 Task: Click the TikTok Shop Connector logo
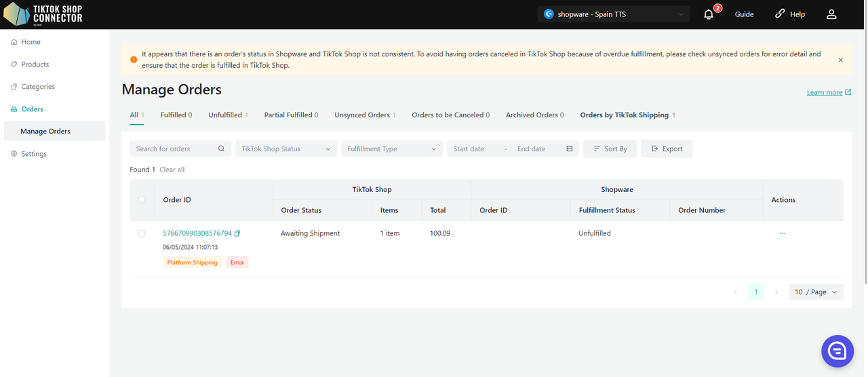[x=44, y=14]
